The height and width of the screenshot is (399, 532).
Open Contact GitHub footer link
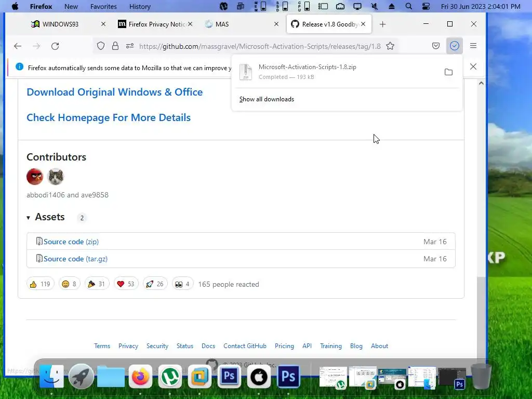245,346
